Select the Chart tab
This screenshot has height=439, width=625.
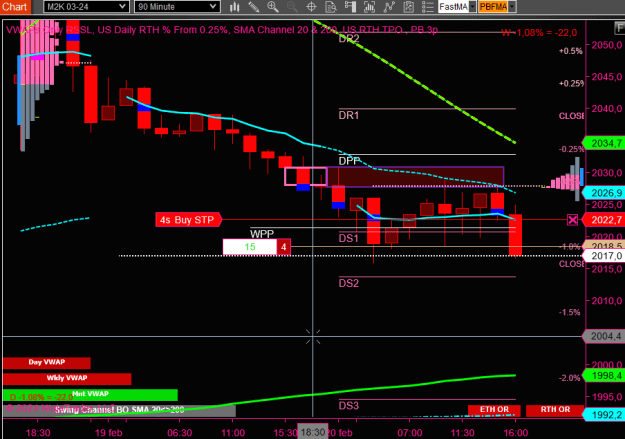[14, 7]
